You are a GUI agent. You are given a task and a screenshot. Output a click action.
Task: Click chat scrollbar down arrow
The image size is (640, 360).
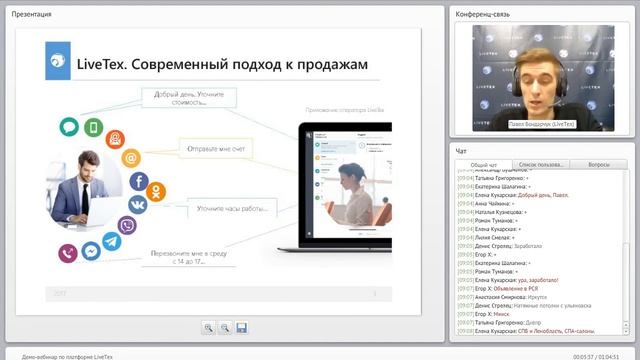click(626, 331)
